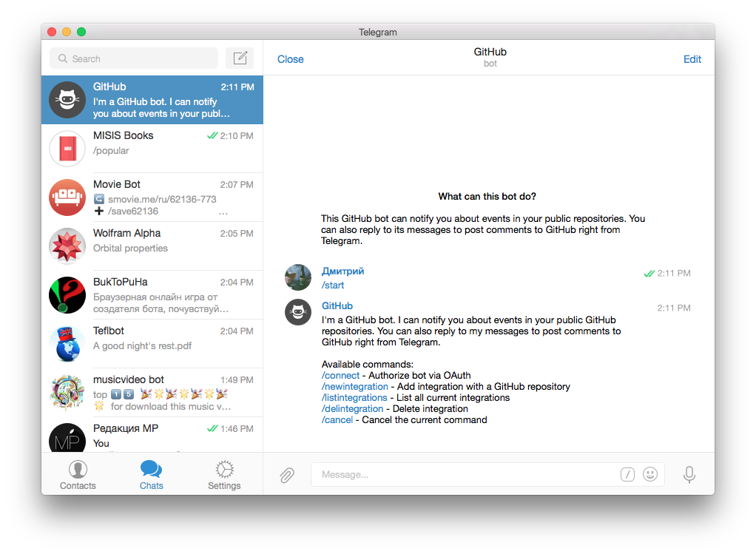This screenshot has height=554, width=756.
Task: Click the Teflbot globe avatar
Action: click(x=67, y=344)
